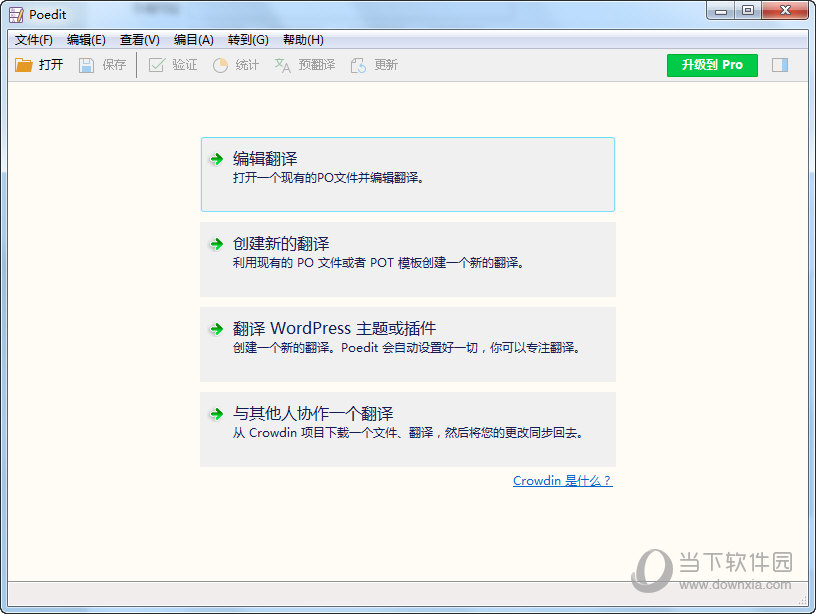The width and height of the screenshot is (816, 614).
Task: Click the 统计 toolbar label
Action: 247,65
